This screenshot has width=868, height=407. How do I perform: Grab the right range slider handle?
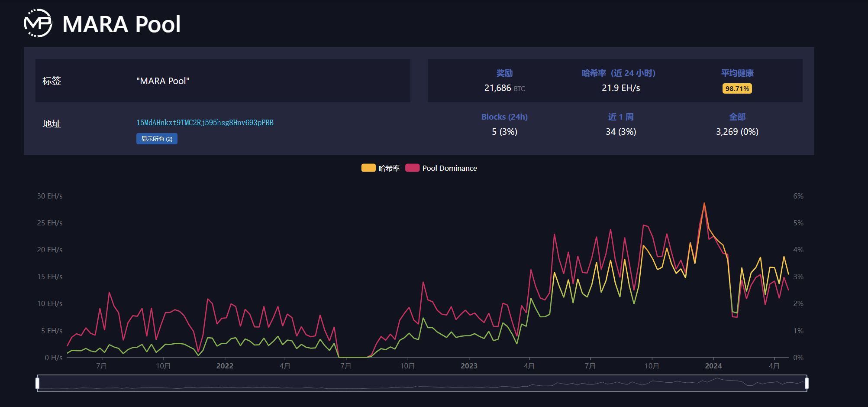807,383
